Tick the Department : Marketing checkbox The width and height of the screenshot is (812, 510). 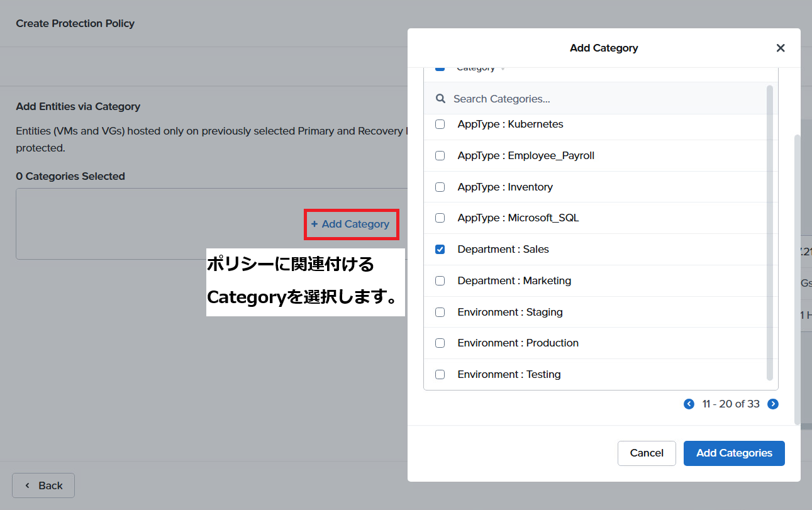pyautogui.click(x=440, y=280)
